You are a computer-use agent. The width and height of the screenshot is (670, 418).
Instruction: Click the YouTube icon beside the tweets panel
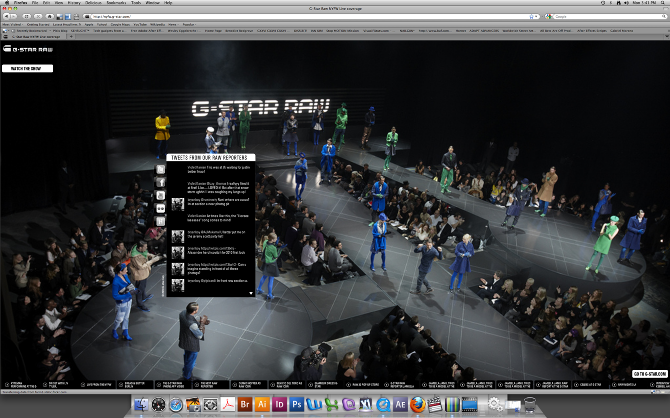[x=160, y=195]
